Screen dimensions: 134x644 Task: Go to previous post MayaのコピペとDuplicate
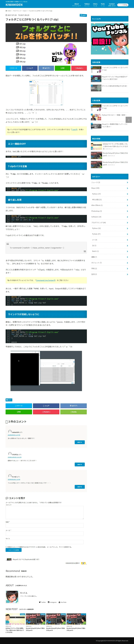click(23, 560)
